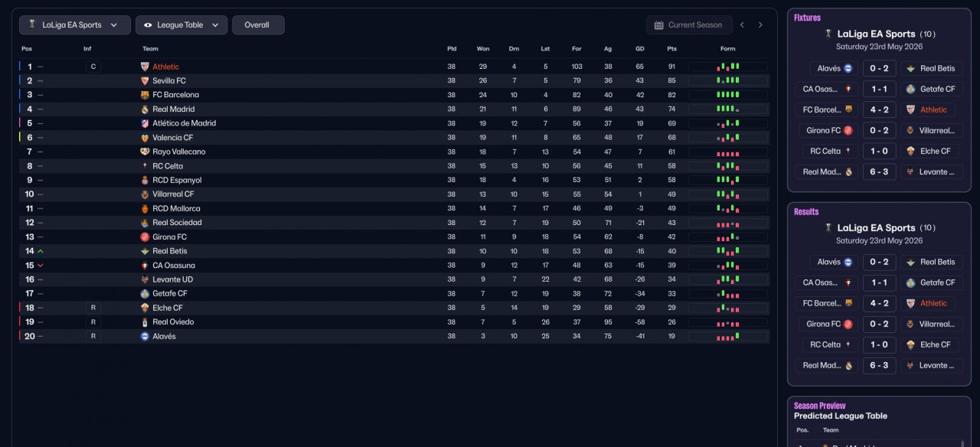Go to previous season arrow
Viewport: 980px width, 447px height.
click(x=742, y=25)
